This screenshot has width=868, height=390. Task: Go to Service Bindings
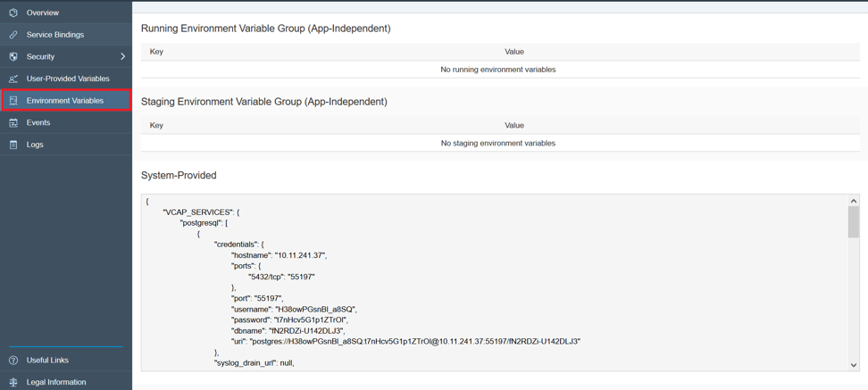click(55, 35)
